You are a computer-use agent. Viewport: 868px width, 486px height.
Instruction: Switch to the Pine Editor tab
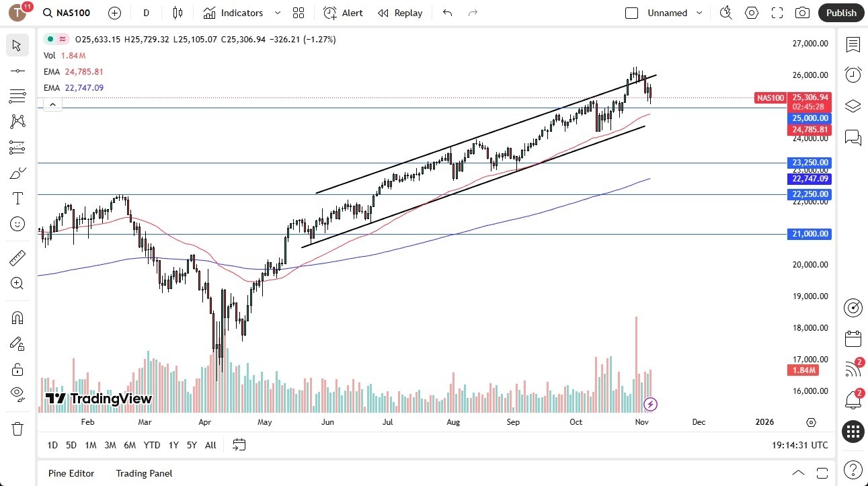71,473
